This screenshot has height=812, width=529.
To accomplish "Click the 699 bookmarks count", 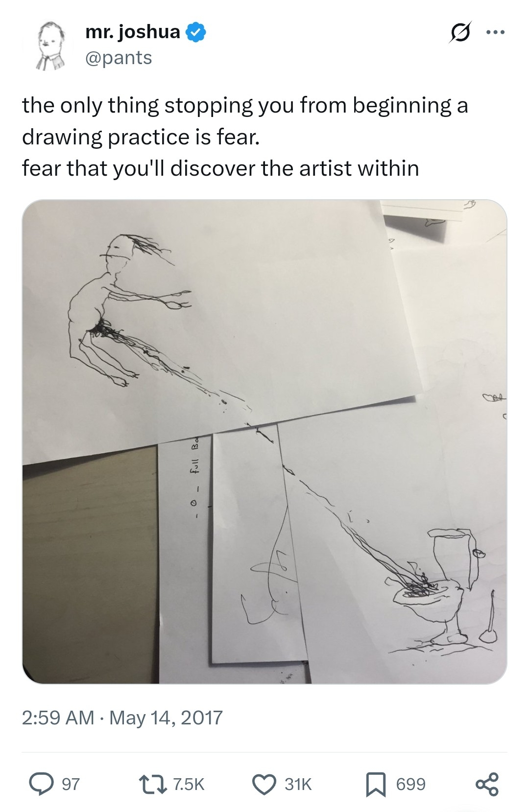I will [410, 784].
